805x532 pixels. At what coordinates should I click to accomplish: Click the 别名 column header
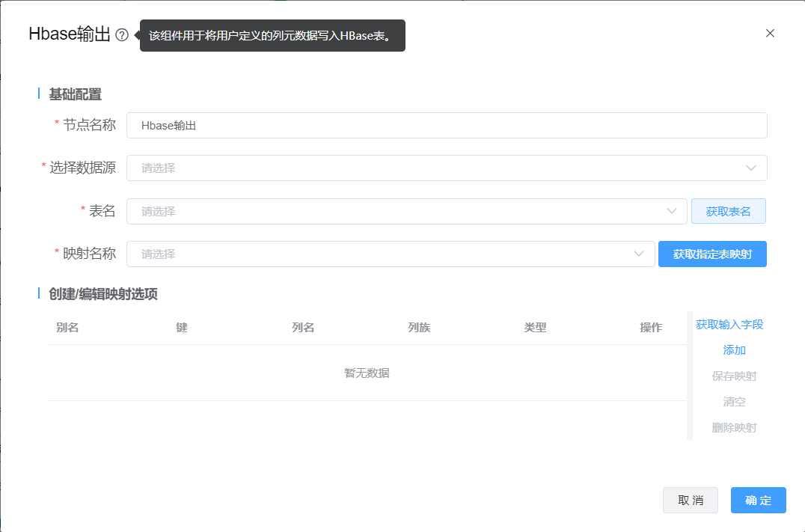pyautogui.click(x=67, y=328)
